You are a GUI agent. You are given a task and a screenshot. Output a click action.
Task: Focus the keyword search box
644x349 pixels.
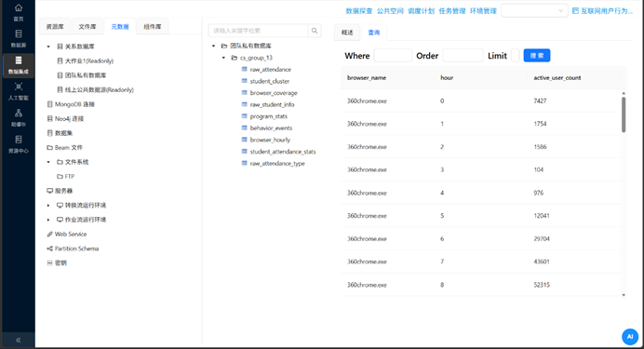pos(259,31)
